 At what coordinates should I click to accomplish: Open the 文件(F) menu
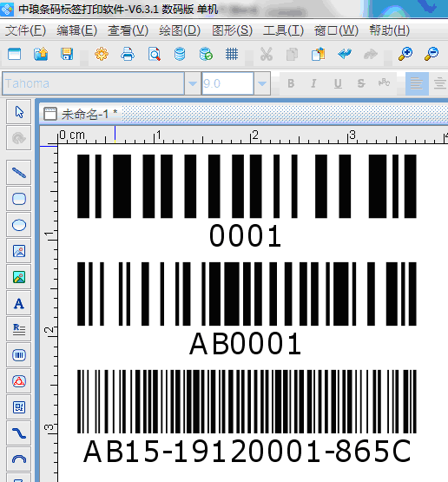[x=25, y=30]
